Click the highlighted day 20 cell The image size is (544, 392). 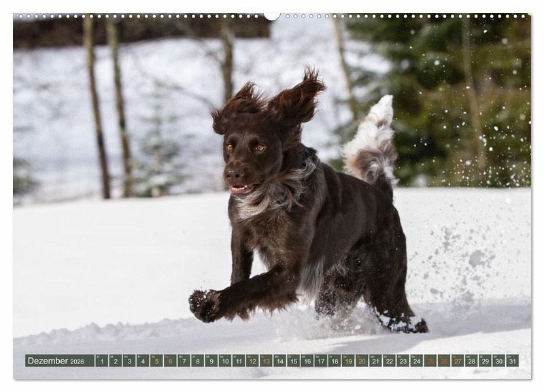(362, 361)
